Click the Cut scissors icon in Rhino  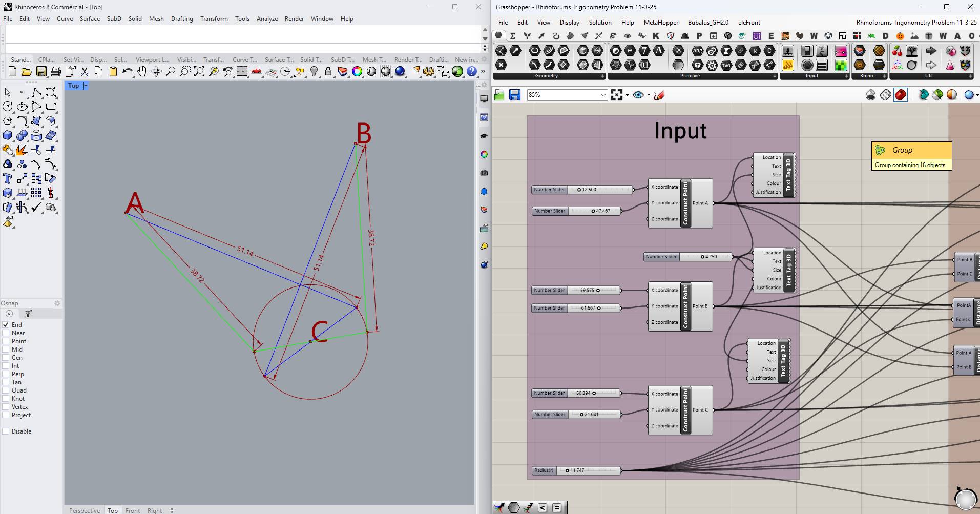(x=85, y=72)
